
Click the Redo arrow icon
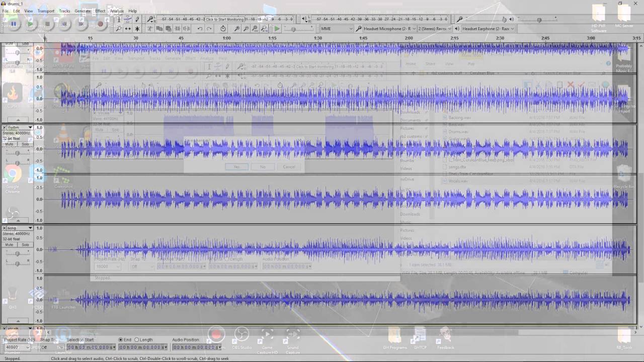[x=209, y=29]
